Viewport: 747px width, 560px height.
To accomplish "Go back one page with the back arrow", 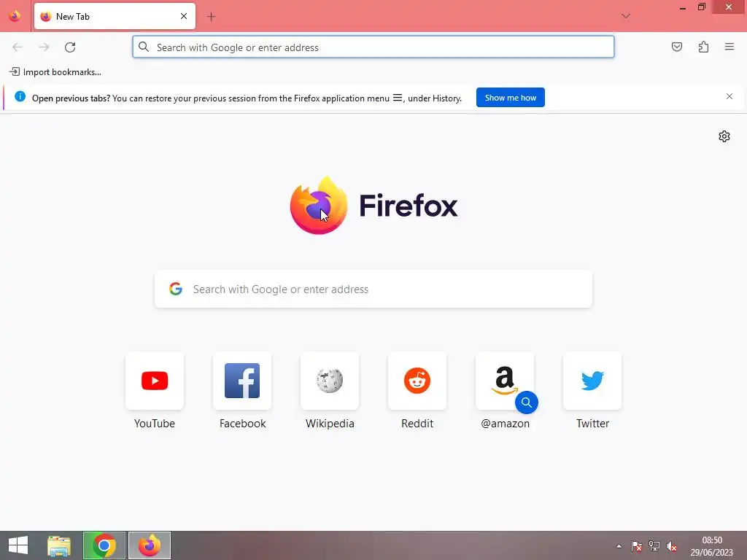I will point(18,47).
